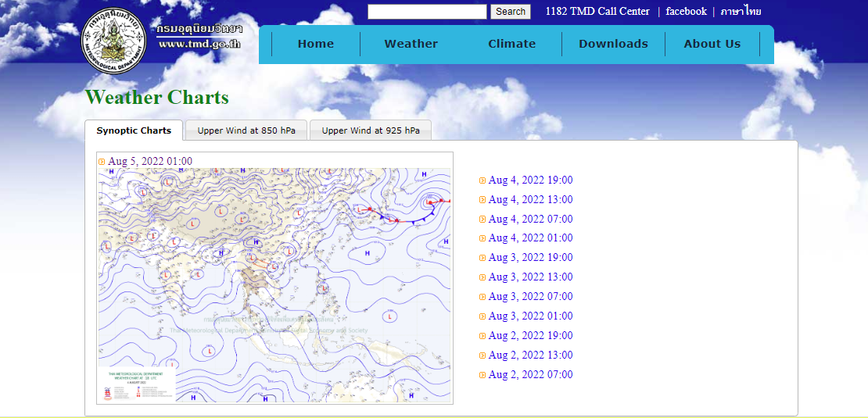868x418 pixels.
Task: Open the Home menu
Action: 316,45
